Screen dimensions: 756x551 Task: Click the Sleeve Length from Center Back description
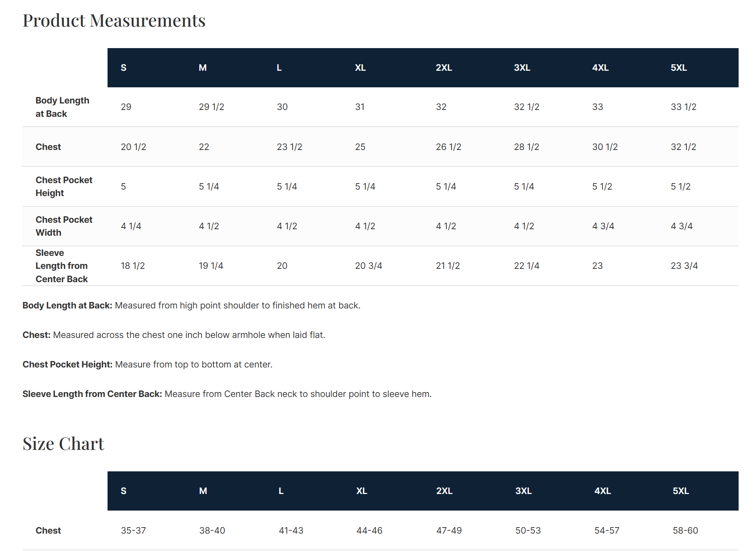click(227, 394)
